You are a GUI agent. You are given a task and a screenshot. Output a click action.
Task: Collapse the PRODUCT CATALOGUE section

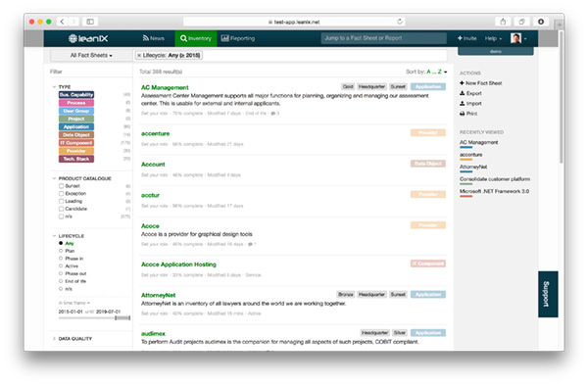tap(54, 179)
